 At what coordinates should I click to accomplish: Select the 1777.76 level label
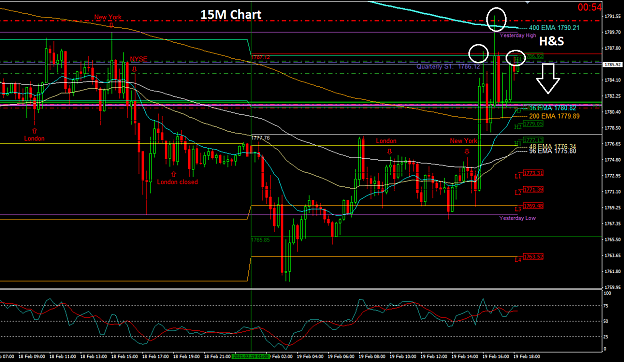coord(261,138)
